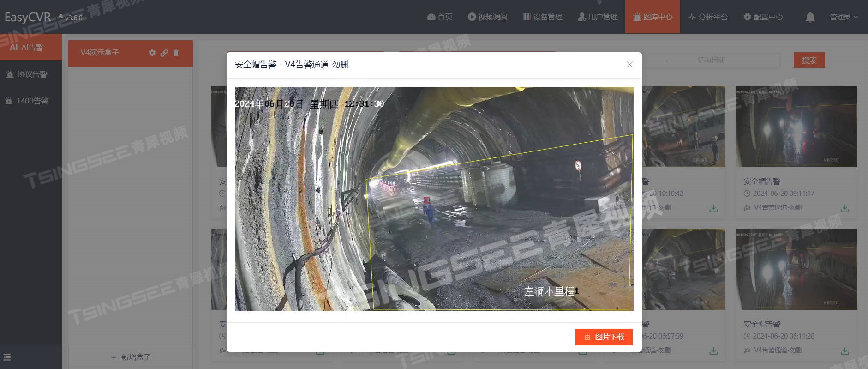Click the notification bell icon
The image size is (868, 369).
810,17
